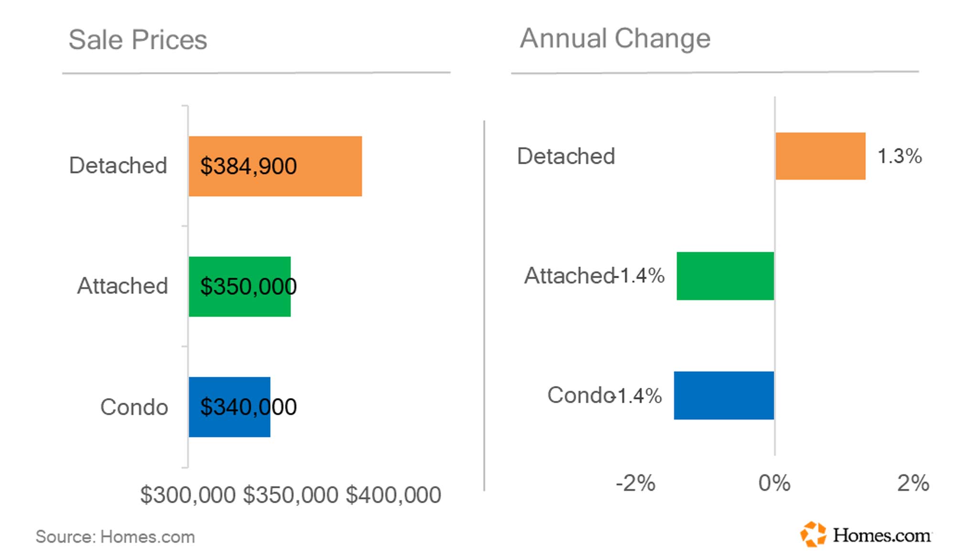The width and height of the screenshot is (956, 560).
Task: Click the $340,000 data label
Action: click(x=249, y=407)
